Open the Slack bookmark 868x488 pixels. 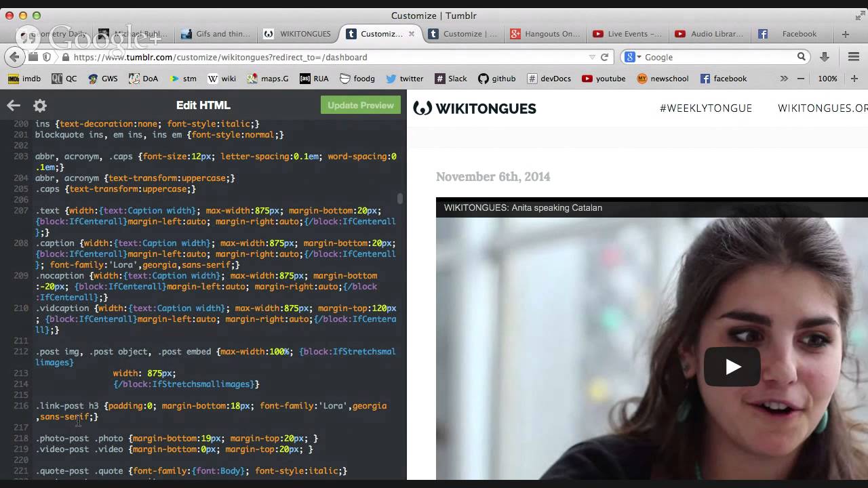pos(451,79)
